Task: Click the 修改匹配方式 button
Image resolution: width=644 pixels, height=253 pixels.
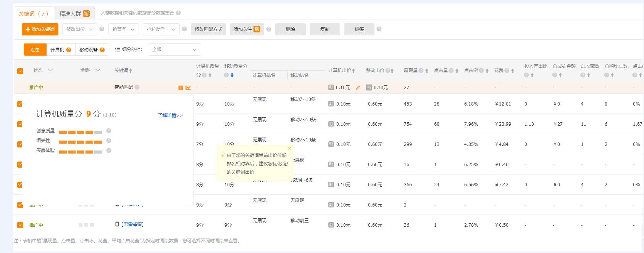Action: pos(208,29)
